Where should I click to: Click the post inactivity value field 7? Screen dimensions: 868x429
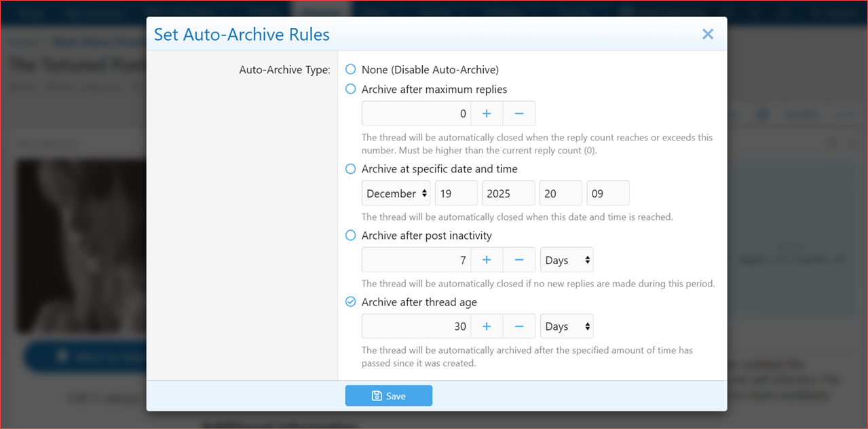(416, 260)
